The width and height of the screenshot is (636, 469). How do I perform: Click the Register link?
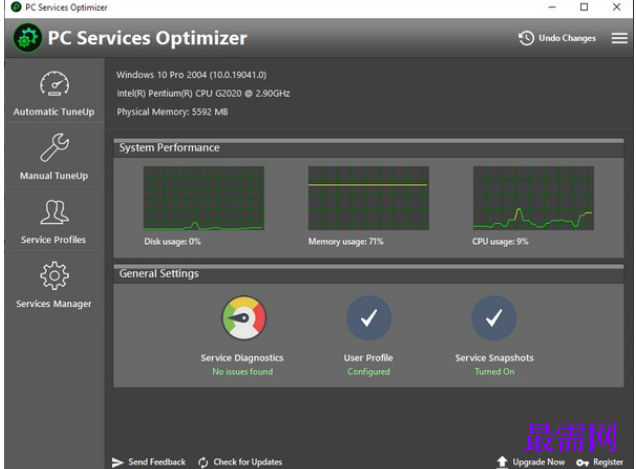pos(608,462)
